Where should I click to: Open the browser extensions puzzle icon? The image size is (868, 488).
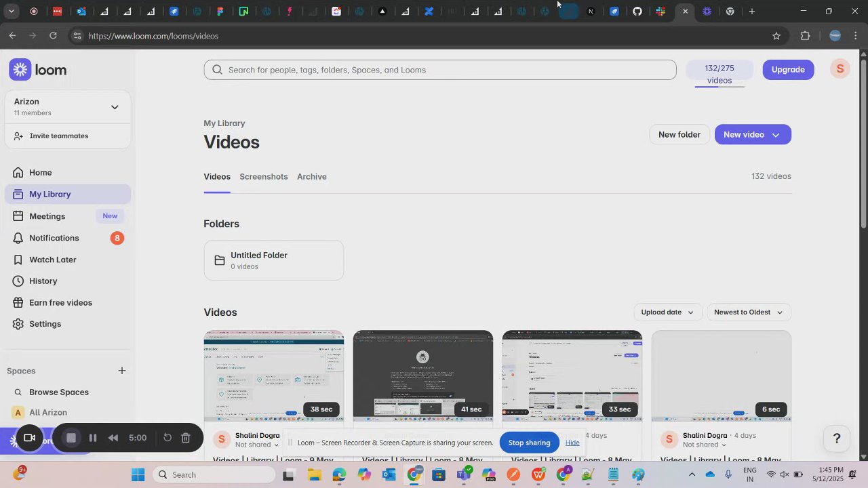806,36
